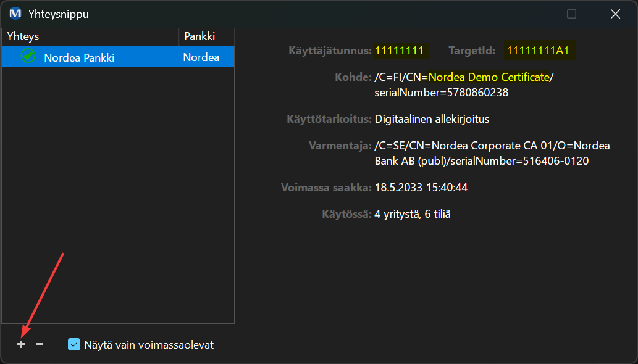638x364 pixels.
Task: Click the green checkmark status icon
Action: (x=28, y=56)
